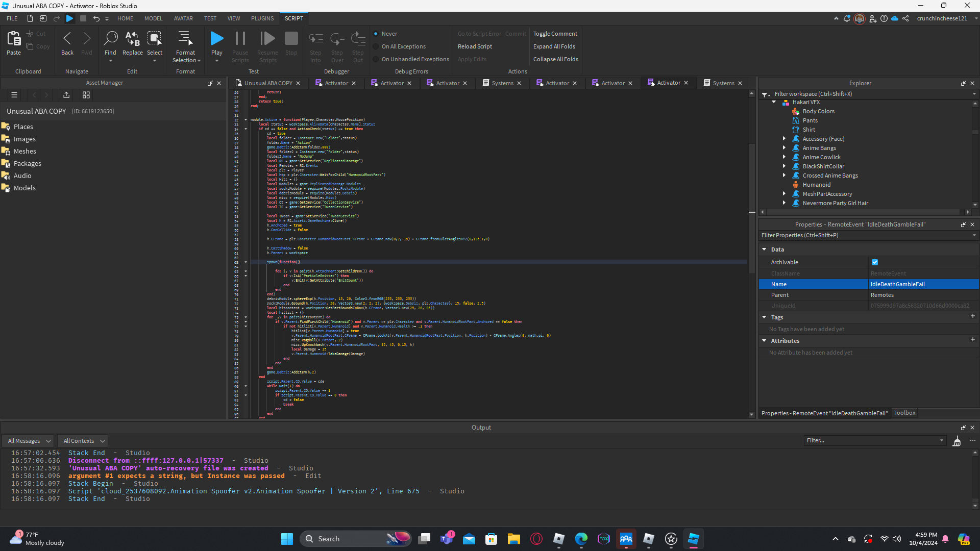
Task: Click Expand All Folds
Action: pos(554,46)
